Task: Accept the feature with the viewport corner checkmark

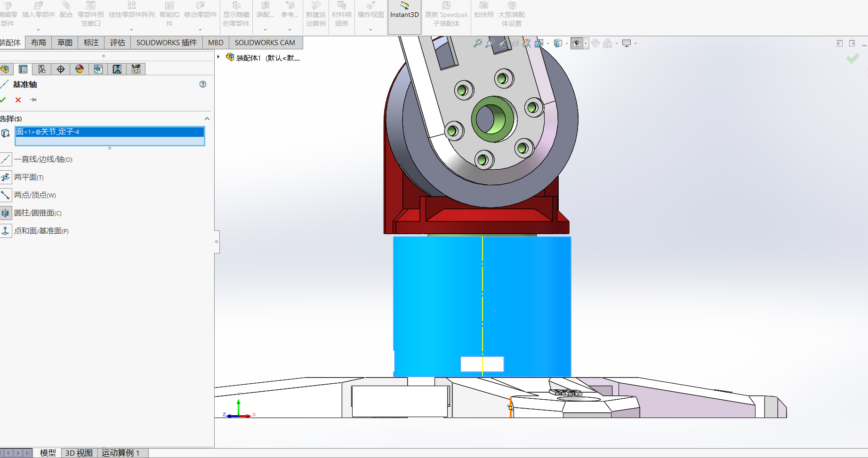Action: point(852,58)
